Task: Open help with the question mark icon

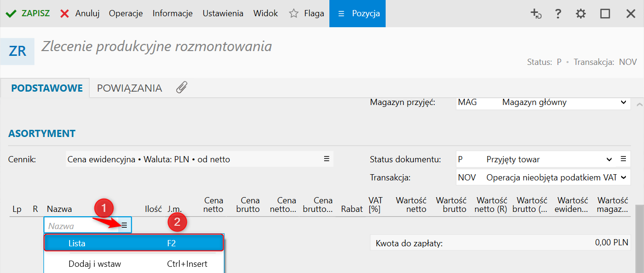Action: tap(558, 14)
